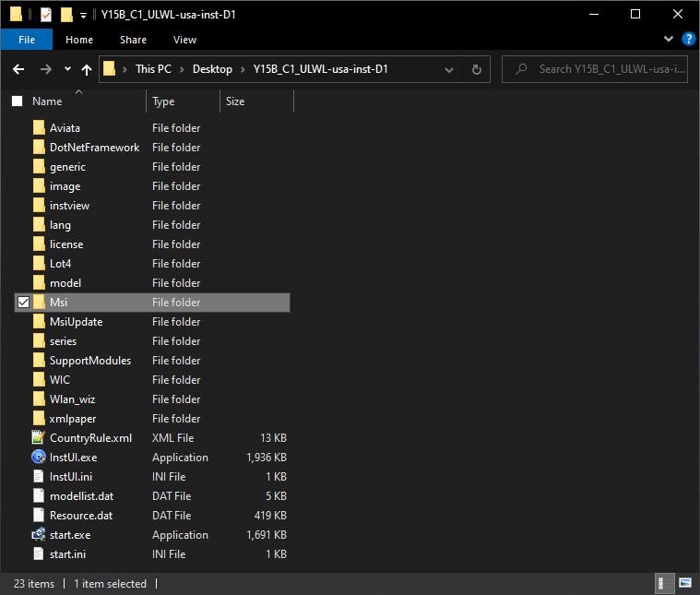Viewport: 700px width, 595px height.
Task: Open Explorer help question mark icon
Action: (x=688, y=39)
